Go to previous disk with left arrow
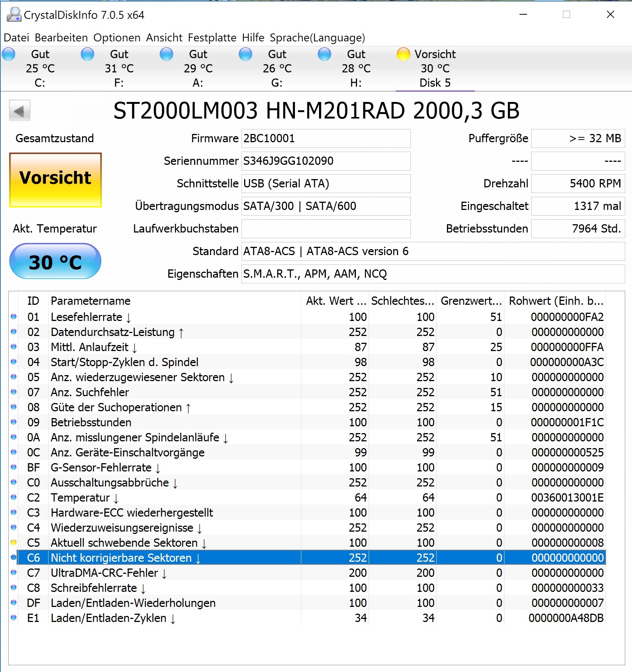 [20, 111]
